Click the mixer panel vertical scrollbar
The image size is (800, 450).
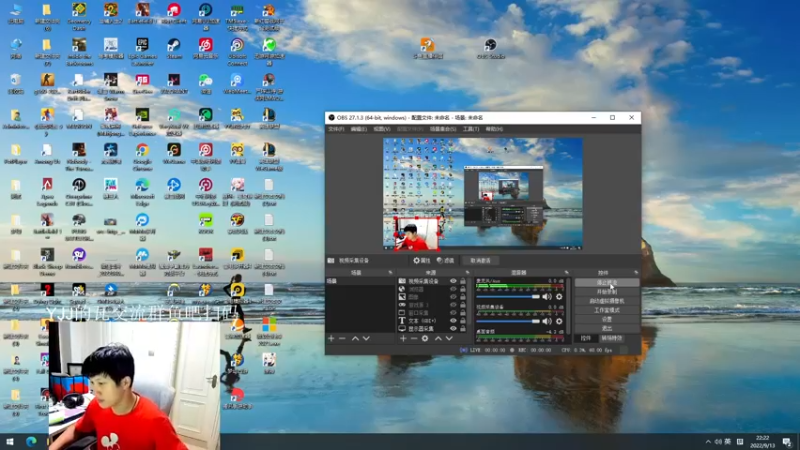pos(568,306)
